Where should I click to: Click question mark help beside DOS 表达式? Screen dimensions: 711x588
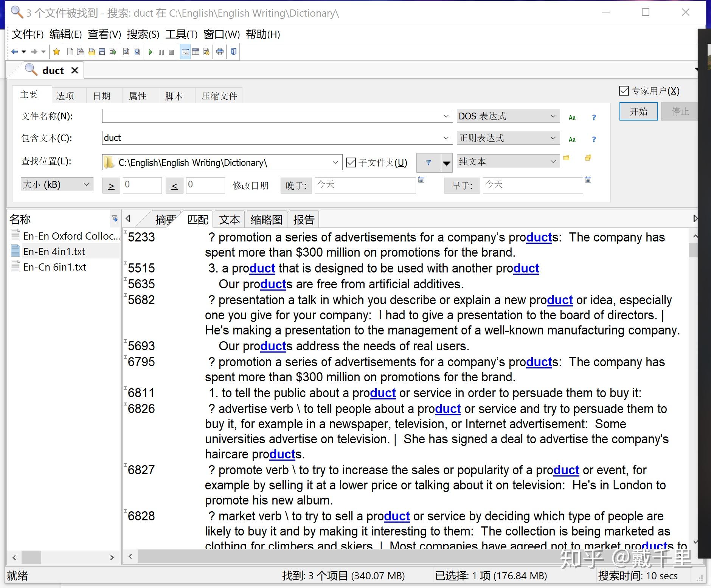point(594,118)
